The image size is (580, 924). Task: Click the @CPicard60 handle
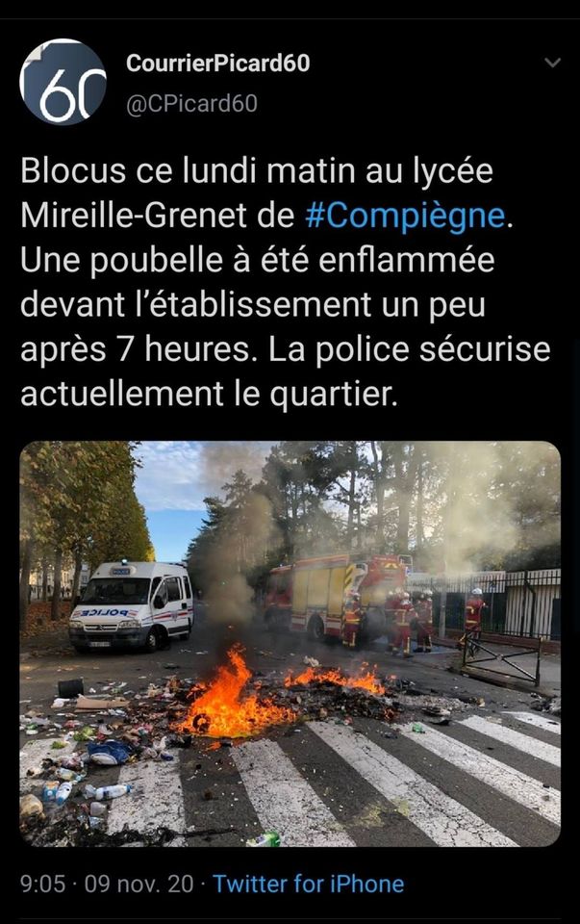point(192,103)
